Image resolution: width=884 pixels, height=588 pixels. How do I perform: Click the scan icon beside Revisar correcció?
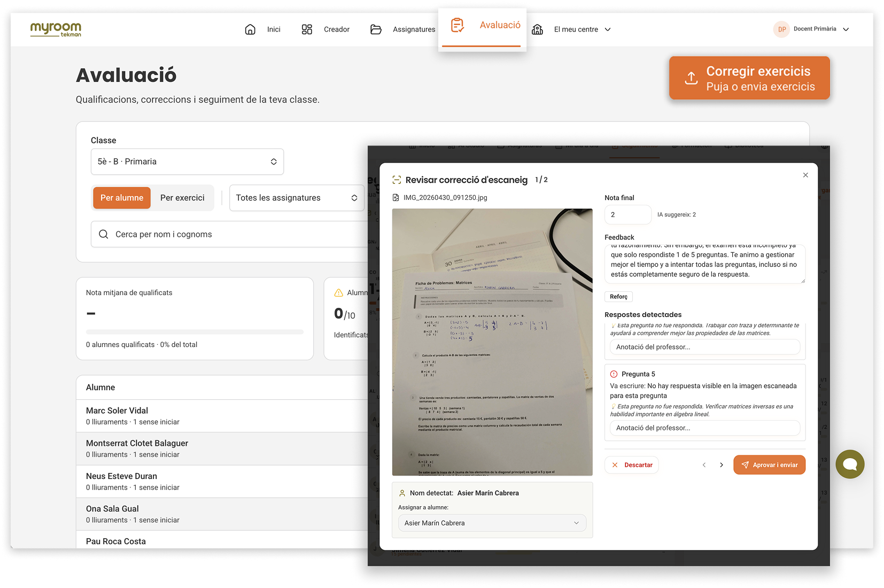(x=397, y=180)
